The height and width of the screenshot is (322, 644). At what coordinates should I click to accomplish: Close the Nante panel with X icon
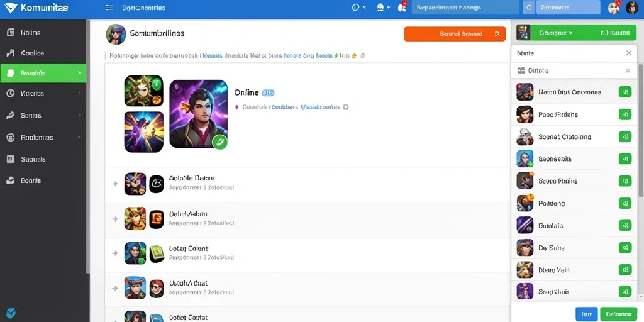coord(628,53)
